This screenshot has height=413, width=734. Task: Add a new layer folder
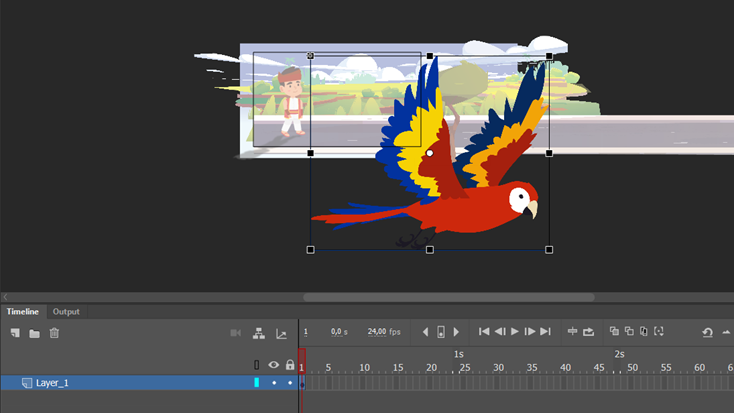(34, 333)
